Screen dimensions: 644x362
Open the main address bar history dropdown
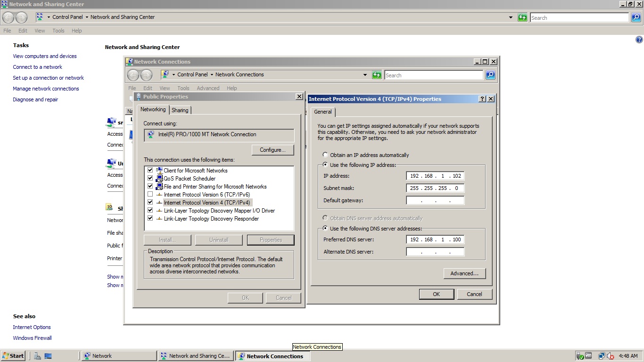coord(511,17)
